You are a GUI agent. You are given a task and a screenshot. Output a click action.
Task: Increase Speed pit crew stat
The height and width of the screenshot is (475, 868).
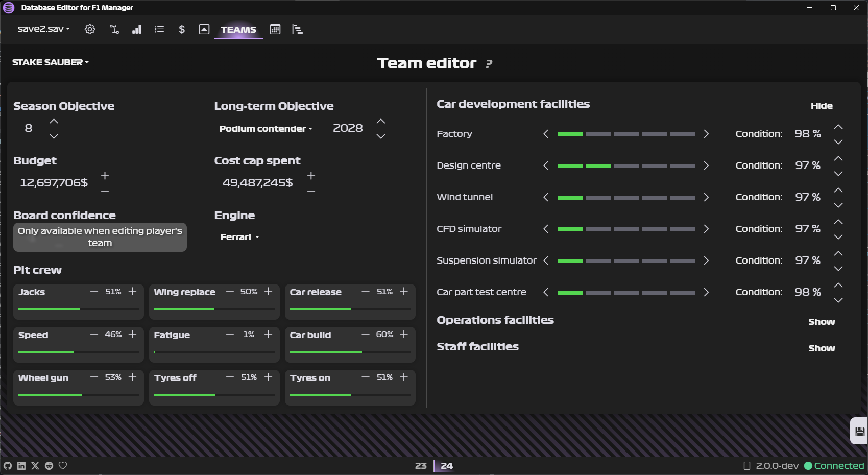tap(132, 334)
